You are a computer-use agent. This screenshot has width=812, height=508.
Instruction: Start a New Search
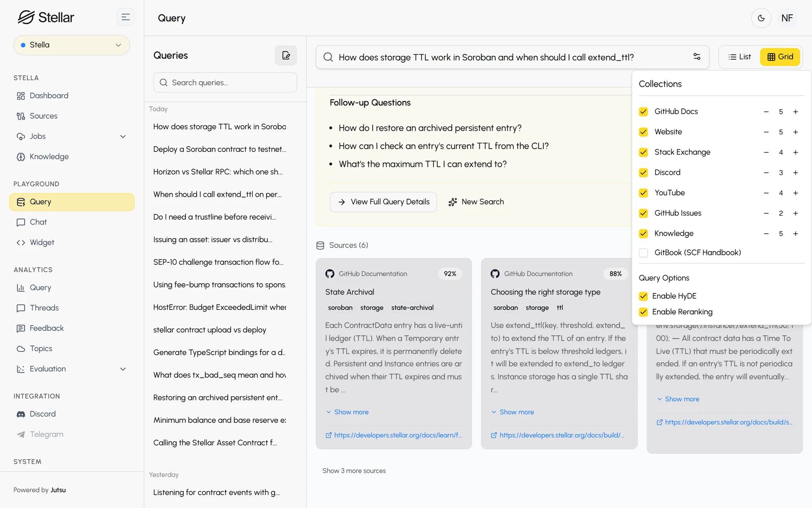click(476, 202)
